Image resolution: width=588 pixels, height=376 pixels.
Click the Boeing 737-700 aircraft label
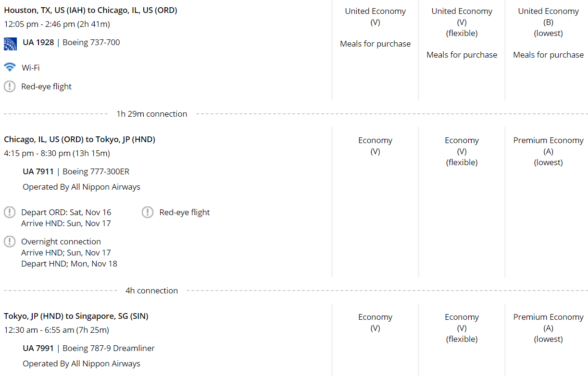tap(91, 42)
